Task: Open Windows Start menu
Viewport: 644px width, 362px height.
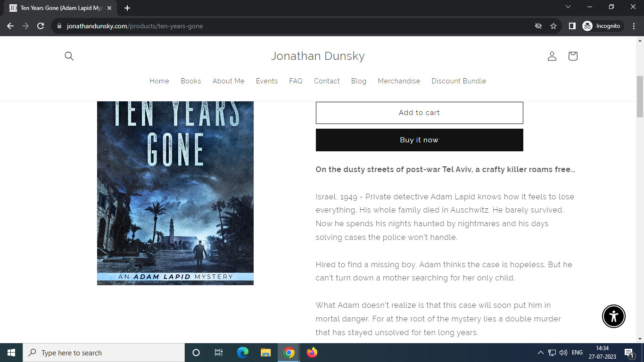Action: pos(11,353)
